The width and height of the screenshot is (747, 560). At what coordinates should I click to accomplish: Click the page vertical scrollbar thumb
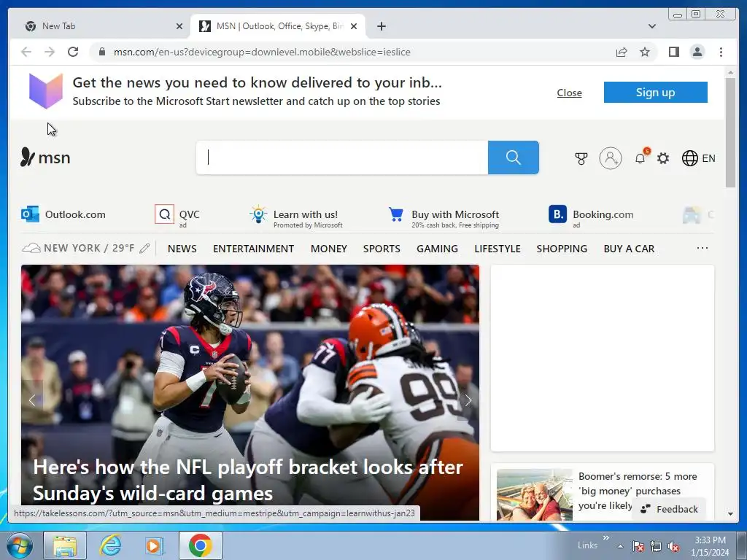[x=730, y=133]
